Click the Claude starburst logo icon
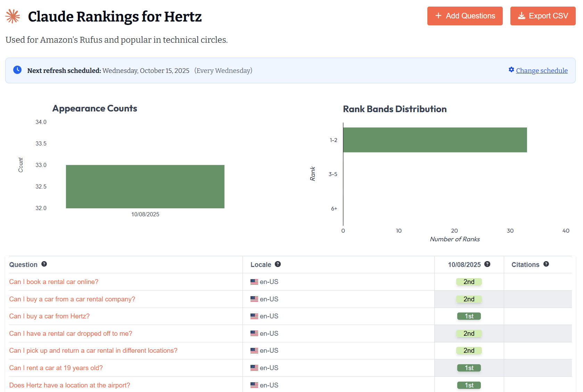The width and height of the screenshot is (583, 392). click(13, 16)
